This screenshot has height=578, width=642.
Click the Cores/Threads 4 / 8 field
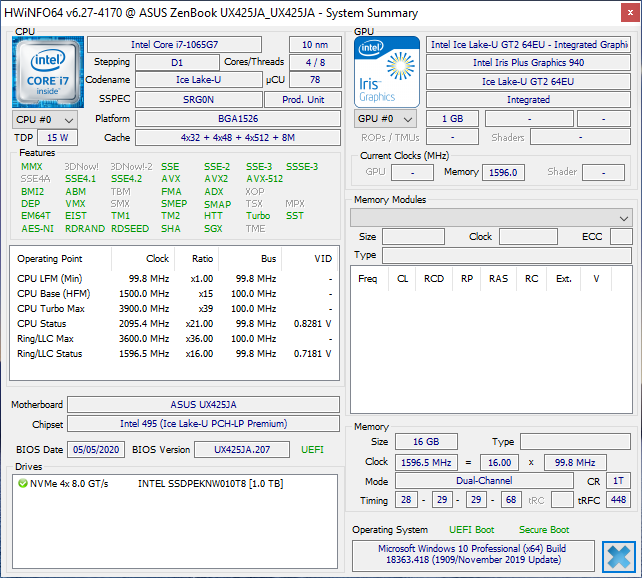pos(315,63)
